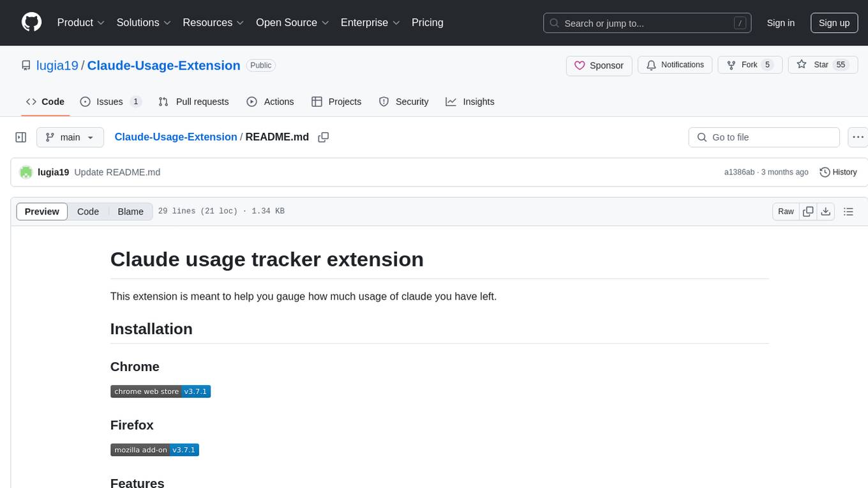The height and width of the screenshot is (488, 868).
Task: Switch to the Projects tab
Action: coord(336,102)
